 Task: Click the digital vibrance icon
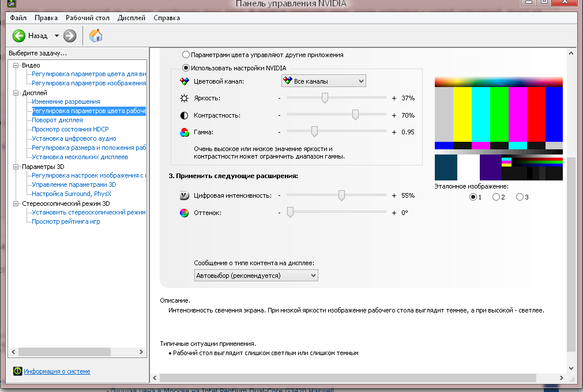click(185, 196)
